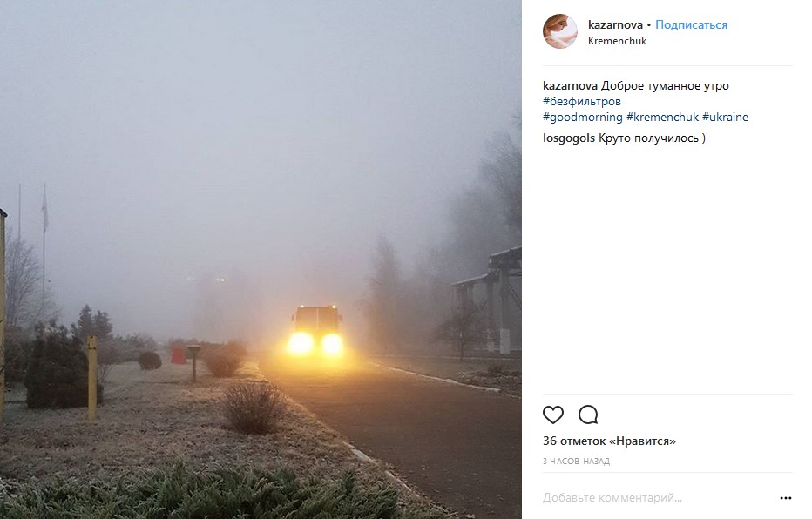Open kazarnova username in caption
The width and height of the screenshot is (812, 519).
tap(570, 86)
